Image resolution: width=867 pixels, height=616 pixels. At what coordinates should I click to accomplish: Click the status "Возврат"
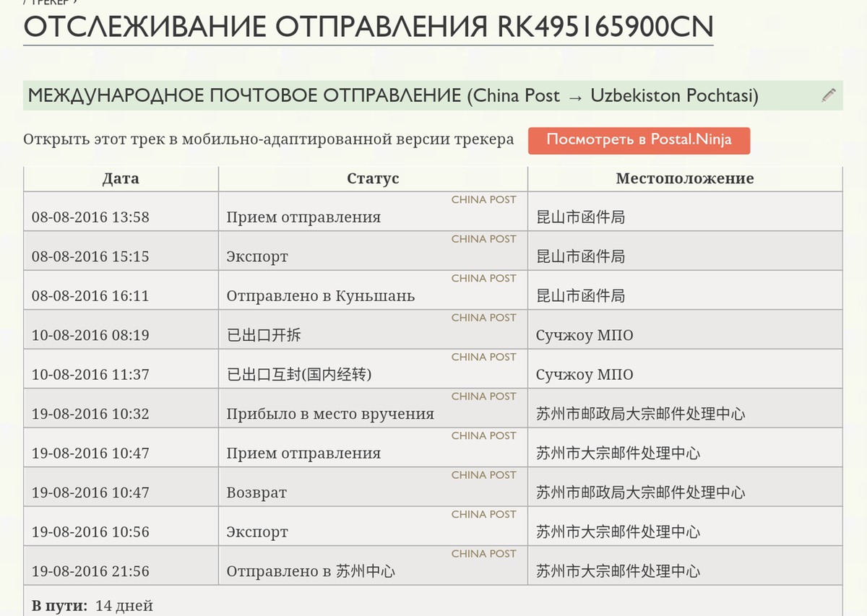tap(256, 493)
